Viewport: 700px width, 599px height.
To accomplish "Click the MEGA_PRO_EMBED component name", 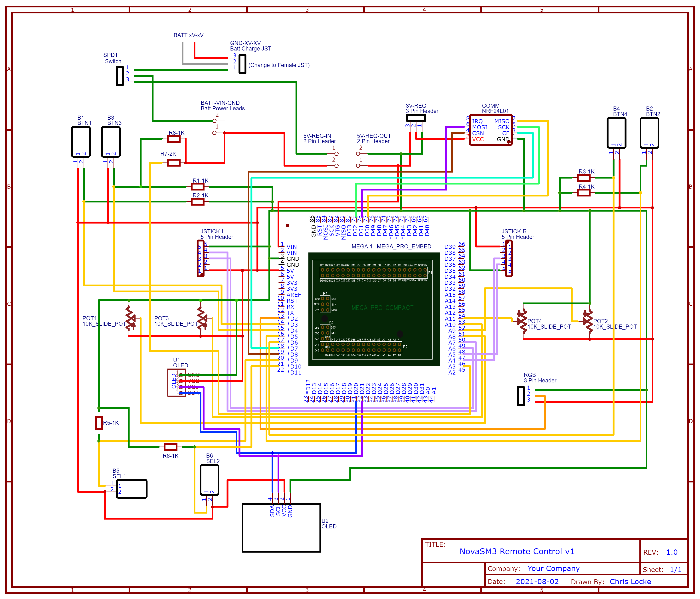I will point(404,246).
